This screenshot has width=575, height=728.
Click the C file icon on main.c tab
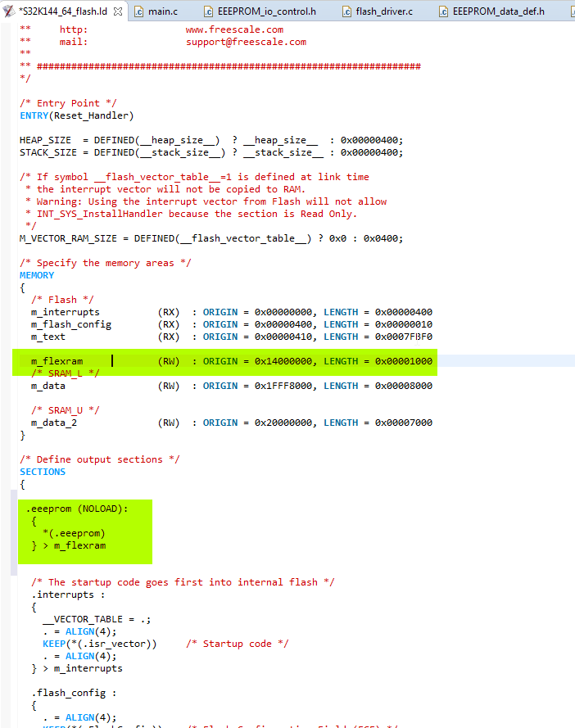[138, 11]
